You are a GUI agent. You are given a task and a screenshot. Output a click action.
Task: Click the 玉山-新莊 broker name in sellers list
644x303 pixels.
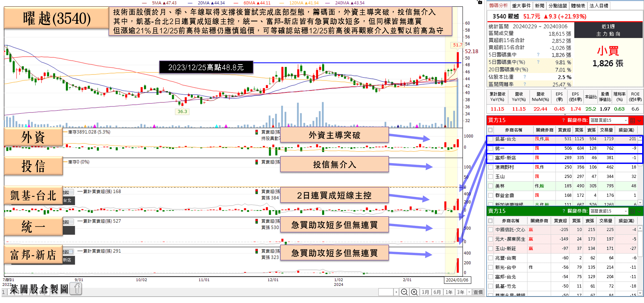(506, 248)
